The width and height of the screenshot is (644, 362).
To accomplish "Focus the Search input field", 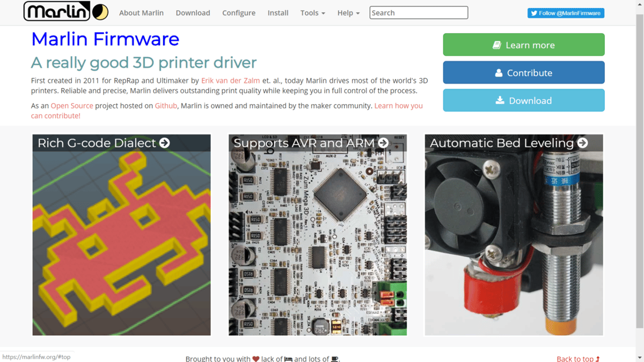I will pos(419,12).
